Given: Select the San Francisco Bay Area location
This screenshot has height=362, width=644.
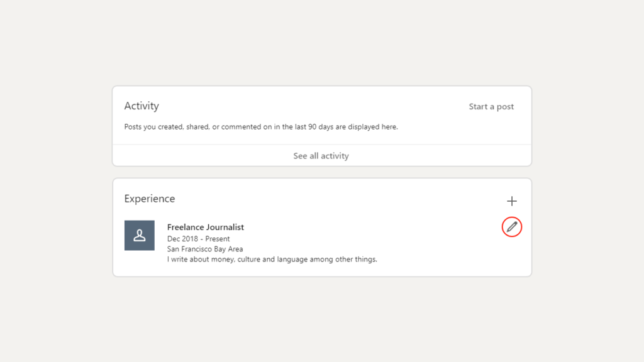Looking at the screenshot, I should pos(205,249).
